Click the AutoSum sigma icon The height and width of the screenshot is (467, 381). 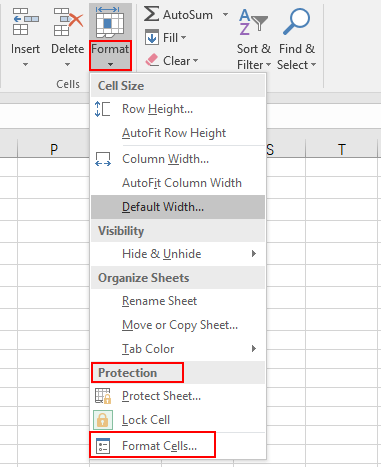click(151, 14)
